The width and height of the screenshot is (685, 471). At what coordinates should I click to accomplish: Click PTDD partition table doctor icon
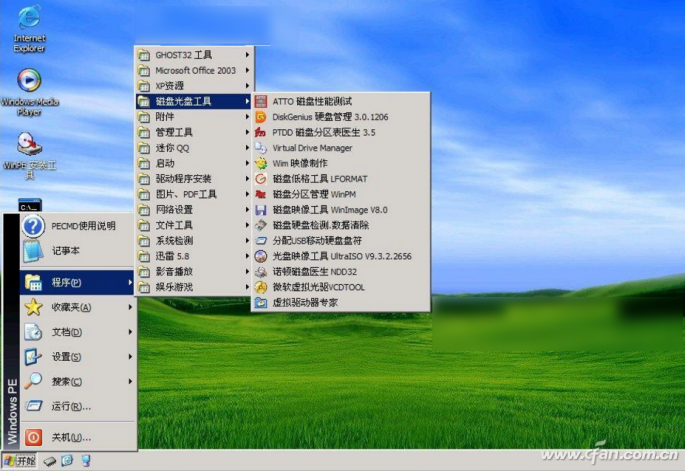tap(261, 132)
